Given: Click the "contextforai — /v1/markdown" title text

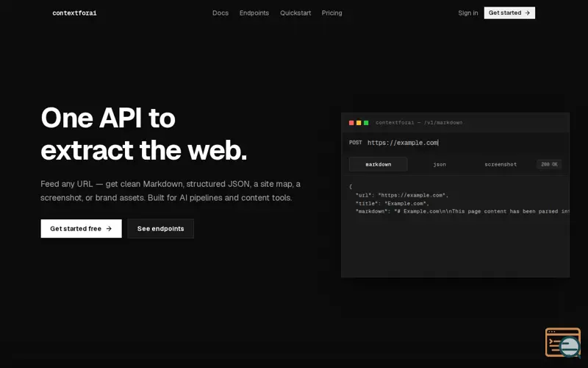Looking at the screenshot, I should (418, 123).
